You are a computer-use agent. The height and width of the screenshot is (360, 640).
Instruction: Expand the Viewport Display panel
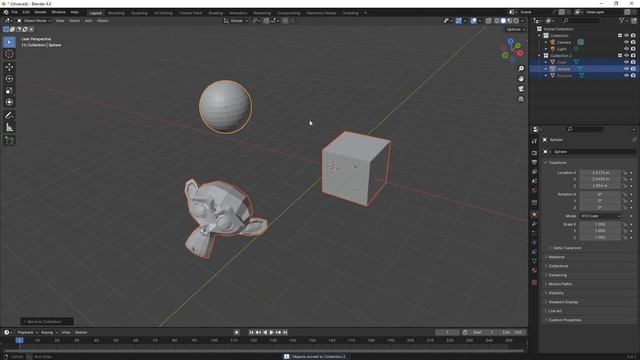click(563, 302)
